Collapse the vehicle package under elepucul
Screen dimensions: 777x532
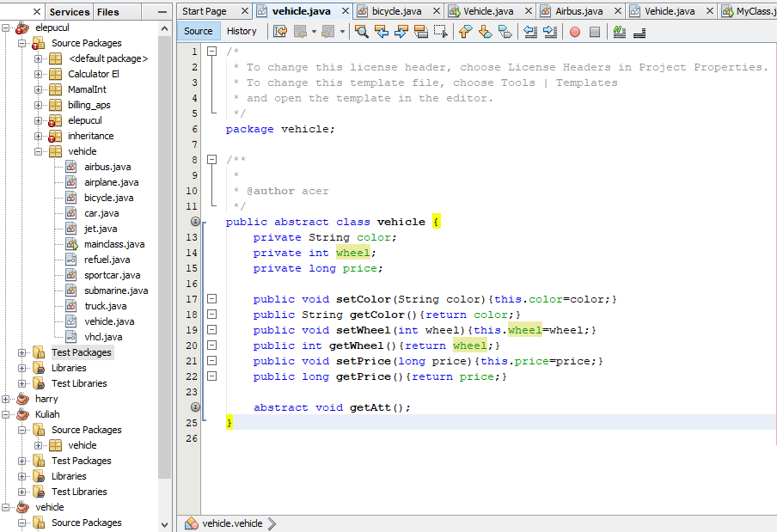click(38, 151)
